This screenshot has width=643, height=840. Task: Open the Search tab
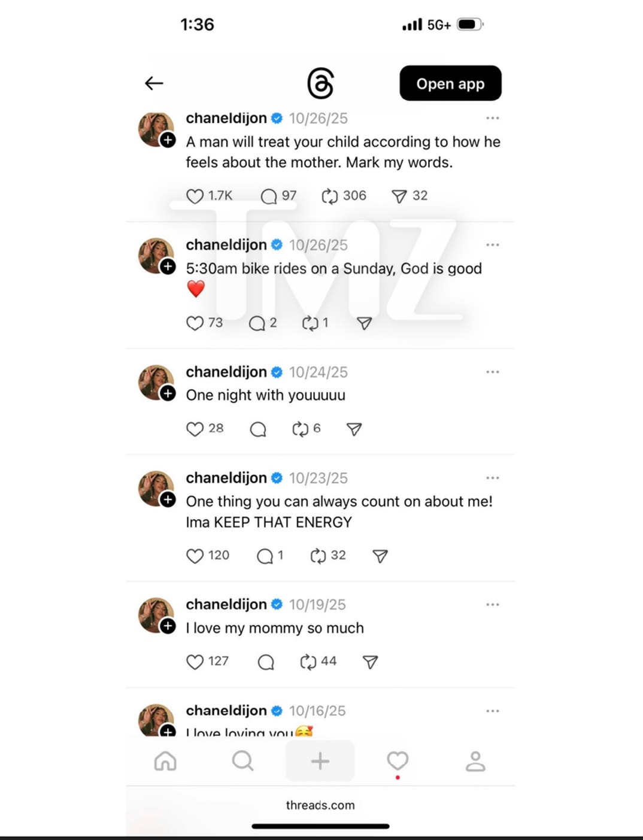[242, 761]
